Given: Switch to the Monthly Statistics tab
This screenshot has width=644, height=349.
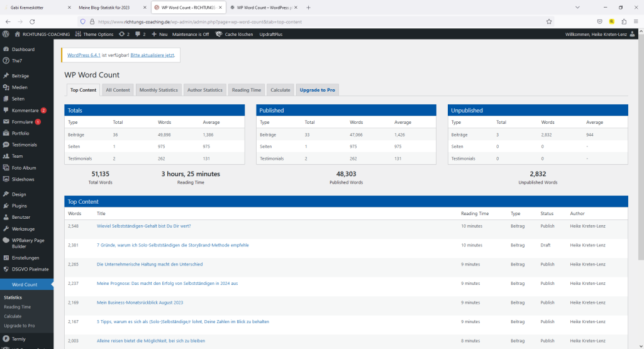Looking at the screenshot, I should click(158, 90).
